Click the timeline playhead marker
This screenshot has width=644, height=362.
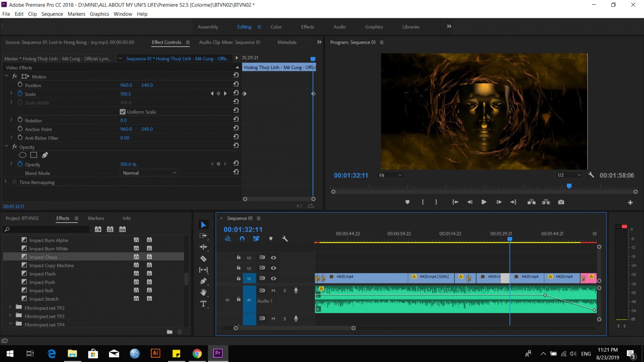coord(510,239)
